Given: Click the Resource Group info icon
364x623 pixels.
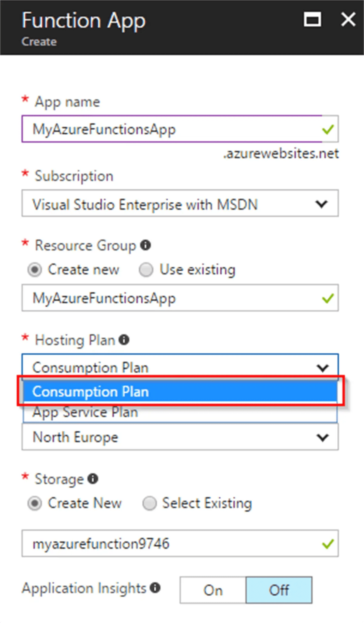Looking at the screenshot, I should (146, 245).
